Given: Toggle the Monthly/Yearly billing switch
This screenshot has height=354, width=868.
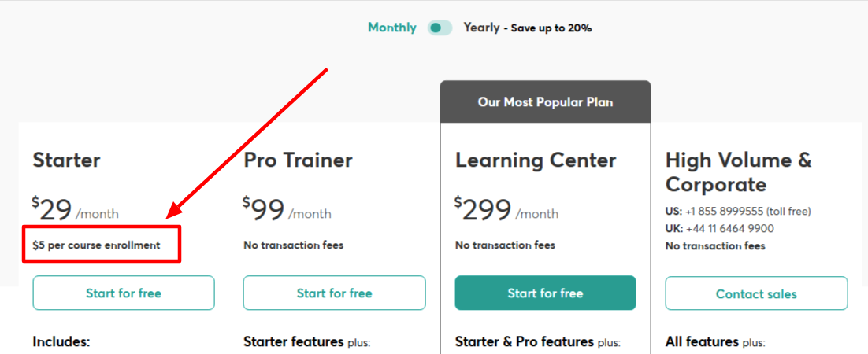Looking at the screenshot, I should [x=440, y=28].
